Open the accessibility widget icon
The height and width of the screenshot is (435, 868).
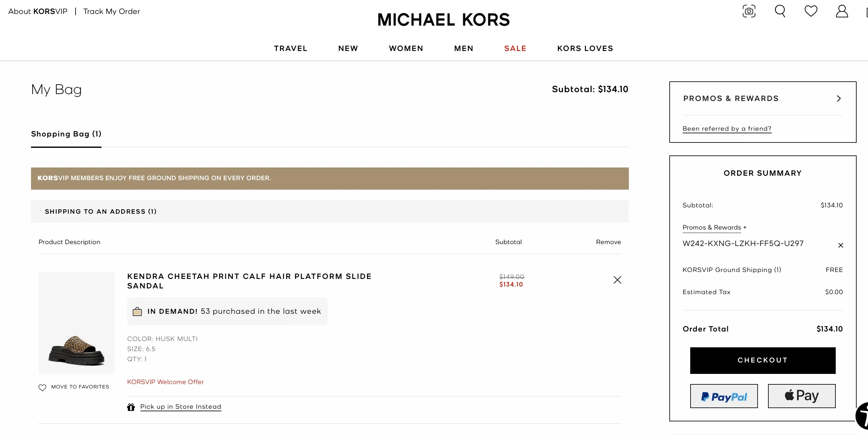[x=863, y=415]
